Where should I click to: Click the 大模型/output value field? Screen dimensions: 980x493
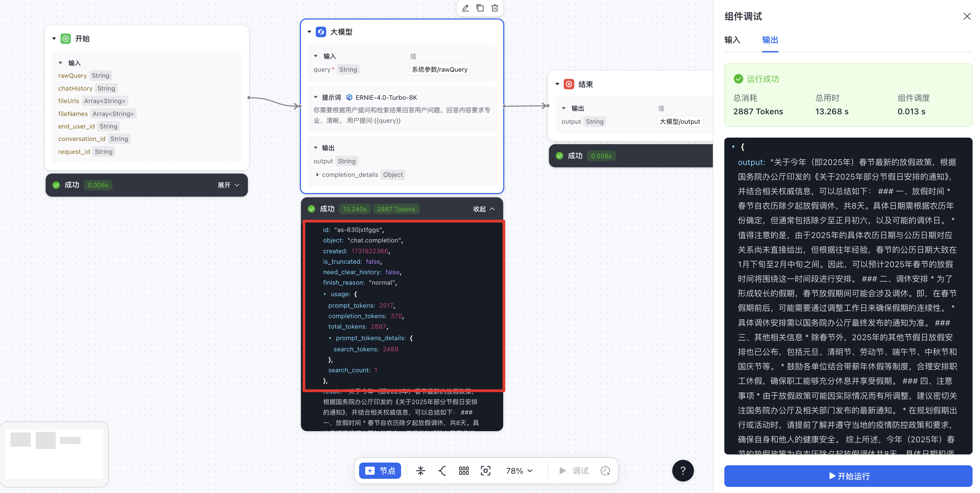679,121
